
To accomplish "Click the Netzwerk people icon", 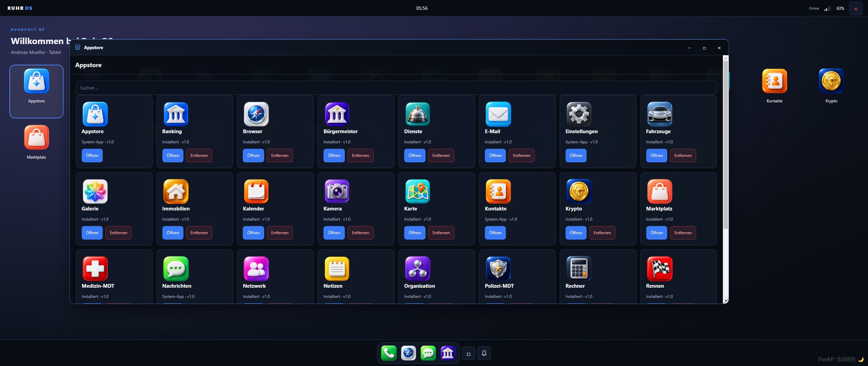I will coord(256,269).
